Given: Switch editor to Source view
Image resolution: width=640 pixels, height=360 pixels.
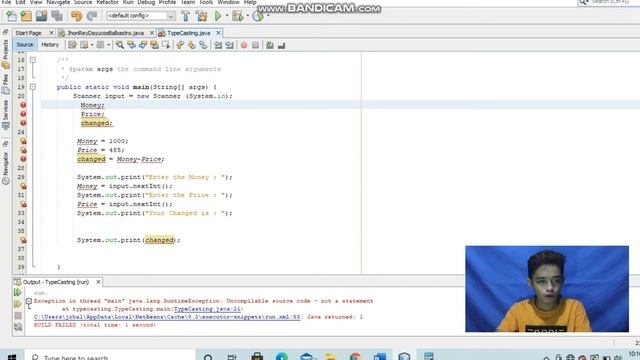Looking at the screenshot, I should click(x=25, y=44).
